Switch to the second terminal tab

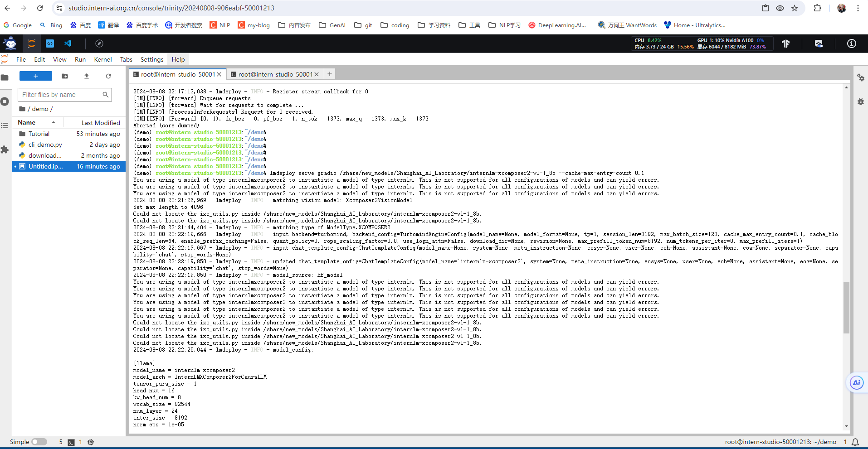[x=275, y=74]
